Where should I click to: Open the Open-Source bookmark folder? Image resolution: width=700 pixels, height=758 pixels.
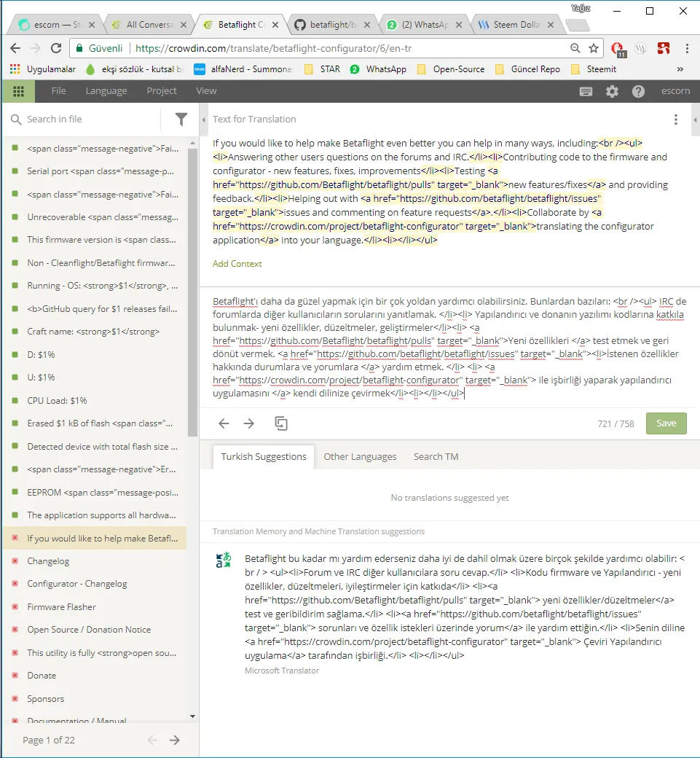[451, 69]
